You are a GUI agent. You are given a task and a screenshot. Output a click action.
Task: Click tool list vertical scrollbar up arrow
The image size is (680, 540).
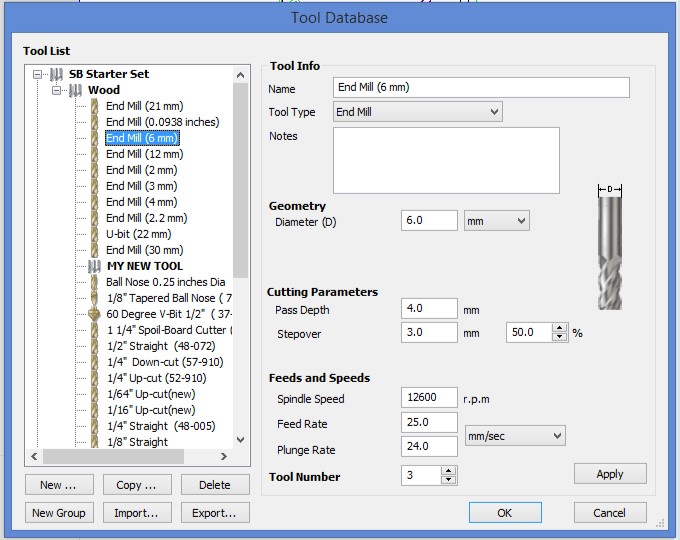[241, 75]
